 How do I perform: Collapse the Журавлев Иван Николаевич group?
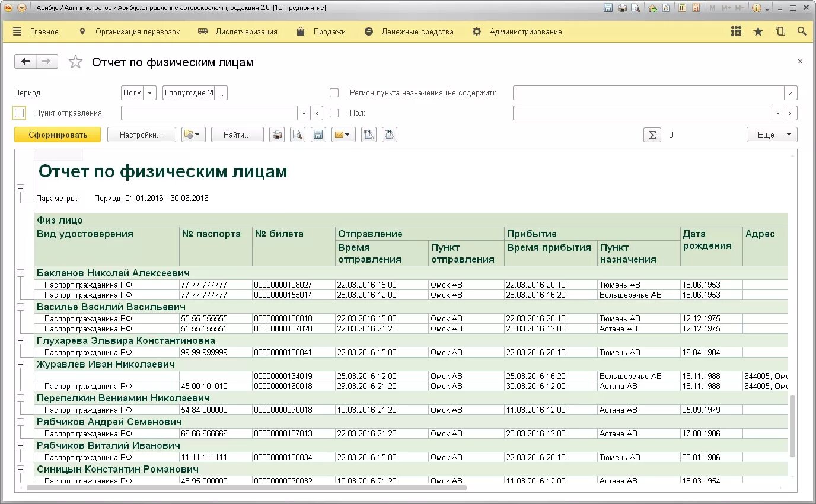pyautogui.click(x=21, y=364)
